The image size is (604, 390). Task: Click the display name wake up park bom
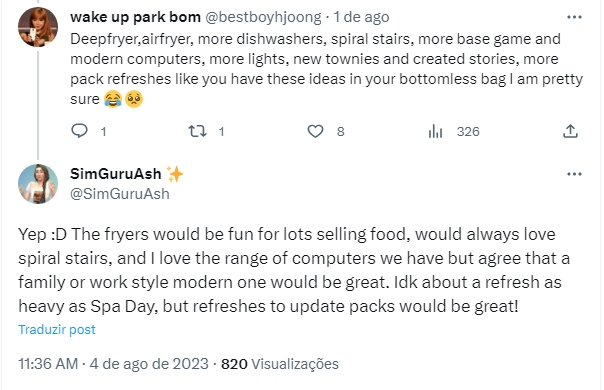click(135, 17)
